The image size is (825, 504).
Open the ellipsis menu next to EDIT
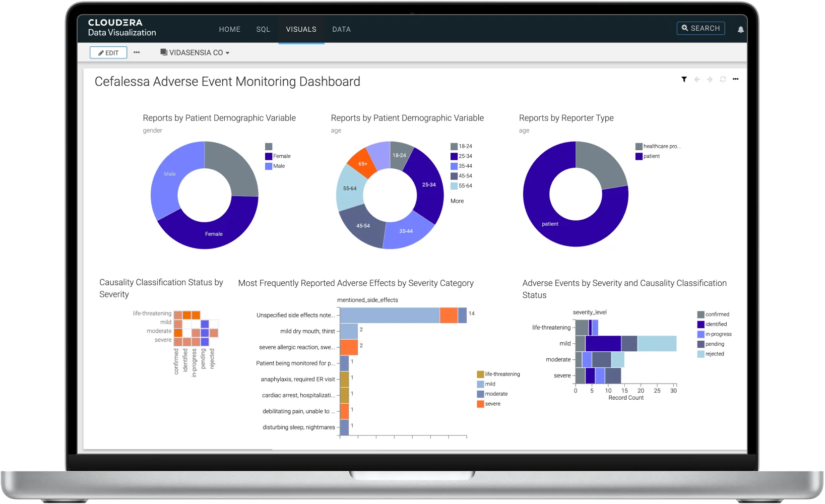(137, 52)
